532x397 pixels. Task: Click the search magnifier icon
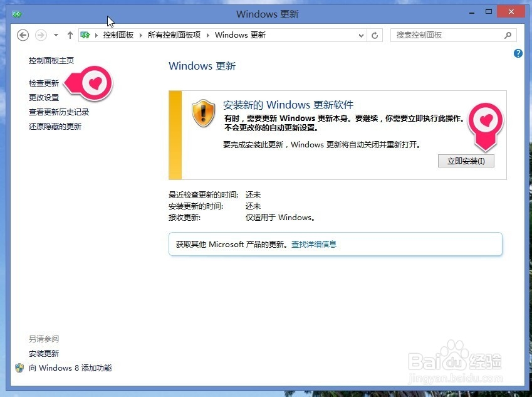(508, 35)
